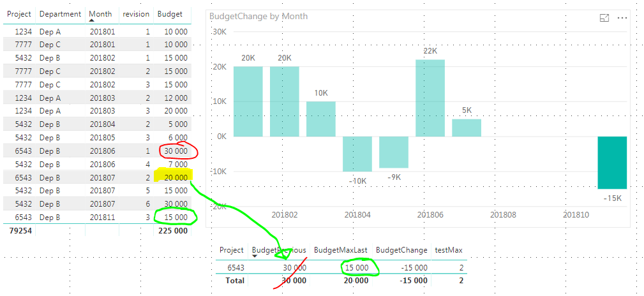Screen dimensions: 644x296
Task: Sort lower table by BudgetChange header
Action: (401, 250)
